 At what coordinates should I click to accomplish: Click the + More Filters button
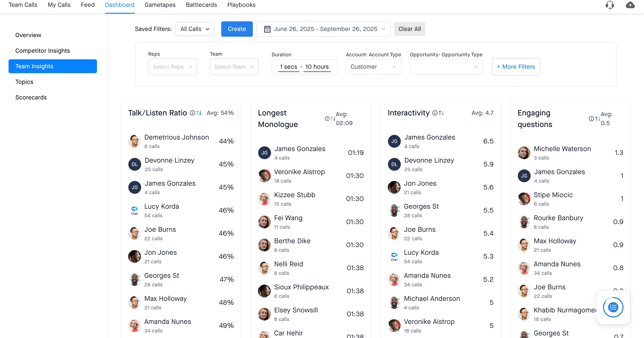click(516, 67)
